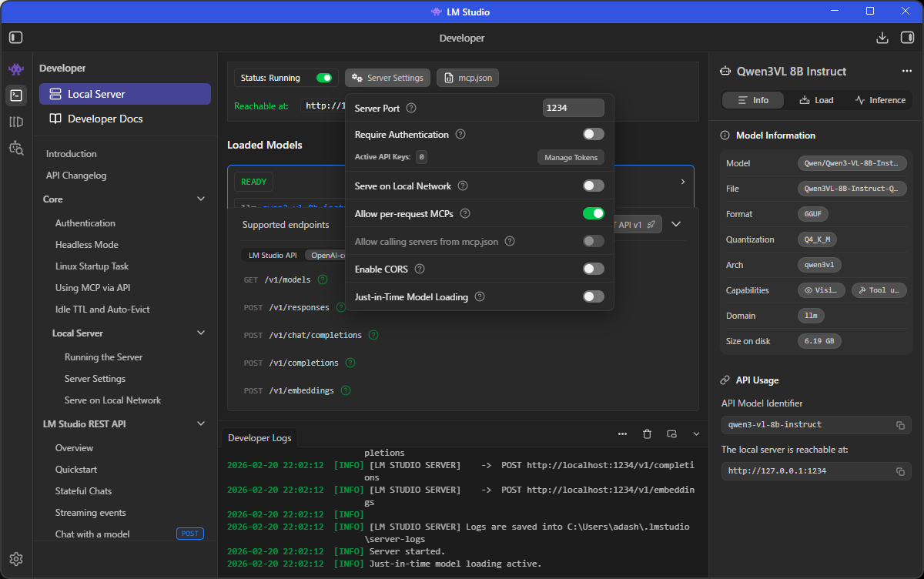Clear developer logs with trash icon
The image size is (924, 579).
[x=647, y=434]
